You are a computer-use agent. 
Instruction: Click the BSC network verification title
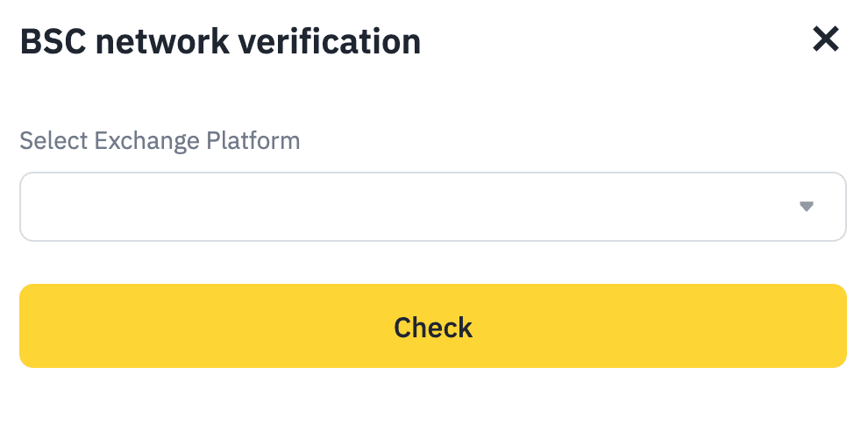click(x=220, y=41)
